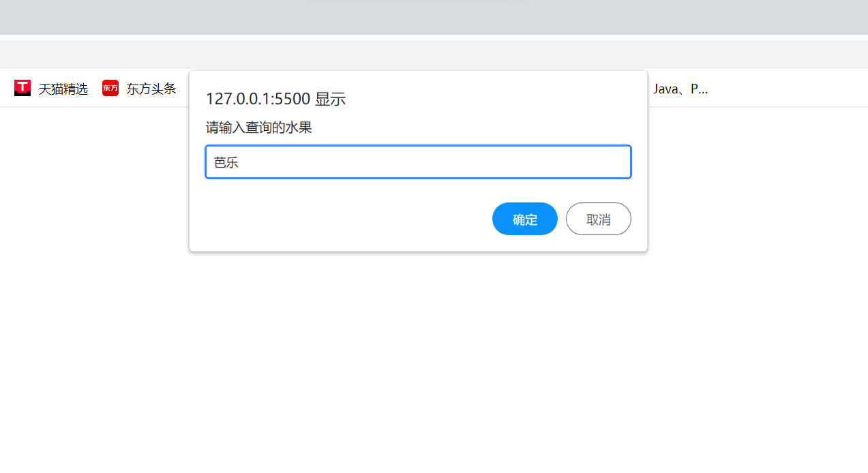Click the gray tab strip at top
This screenshot has width=868, height=473.
434,17
